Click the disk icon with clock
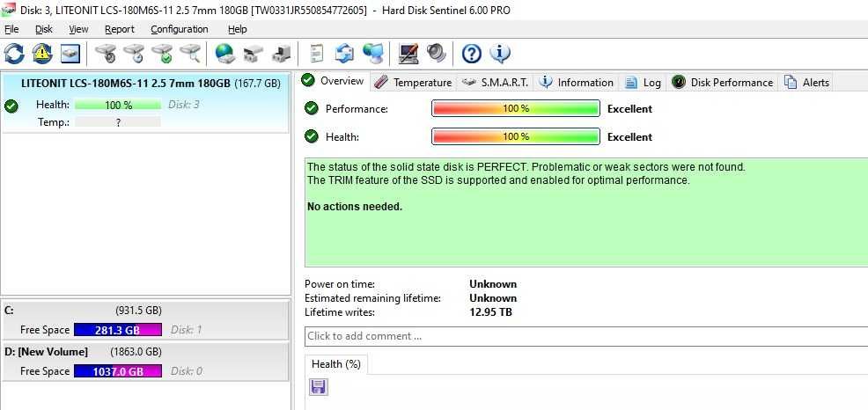The height and width of the screenshot is (410, 868). click(x=134, y=53)
